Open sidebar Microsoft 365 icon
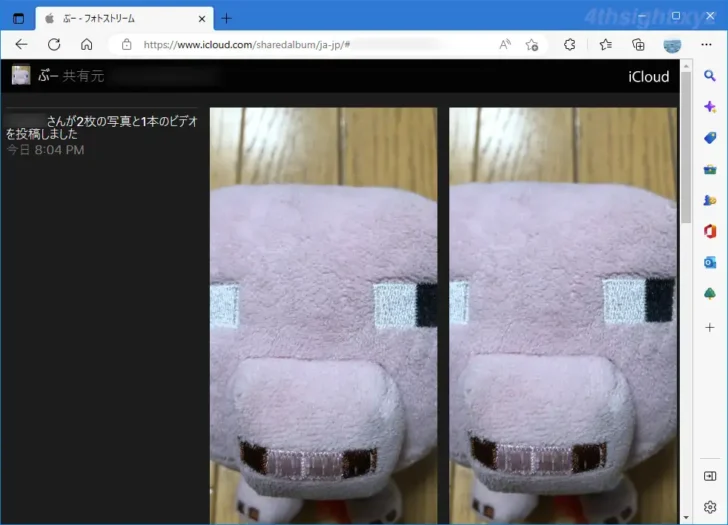Viewport: 728px width, 525px height. (x=709, y=231)
